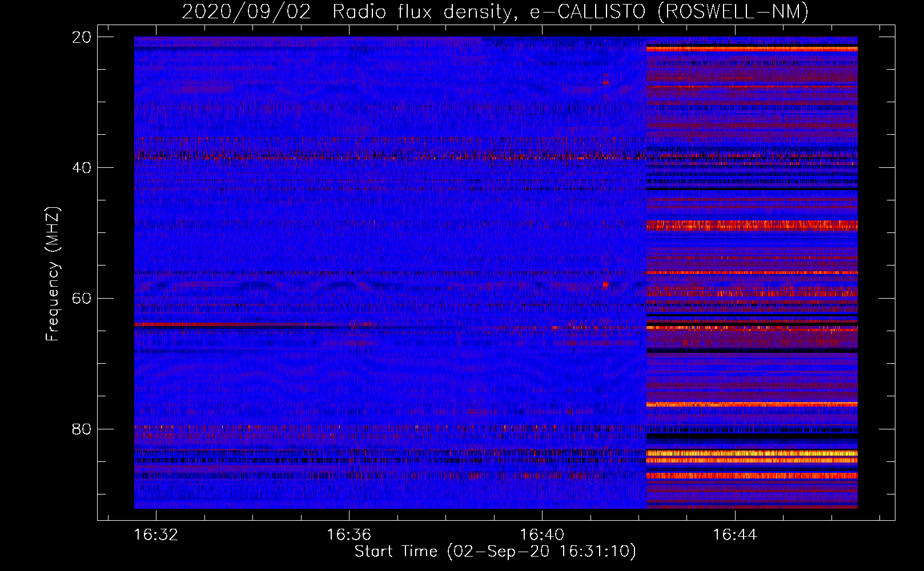Viewport: 924px width, 571px height.
Task: Click the Start Time (02-Sep-20 16:31:10) label
Action: [x=495, y=552]
